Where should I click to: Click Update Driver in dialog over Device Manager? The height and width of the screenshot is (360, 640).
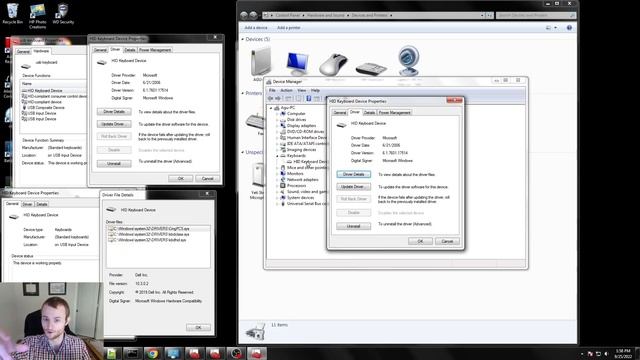[353, 187]
